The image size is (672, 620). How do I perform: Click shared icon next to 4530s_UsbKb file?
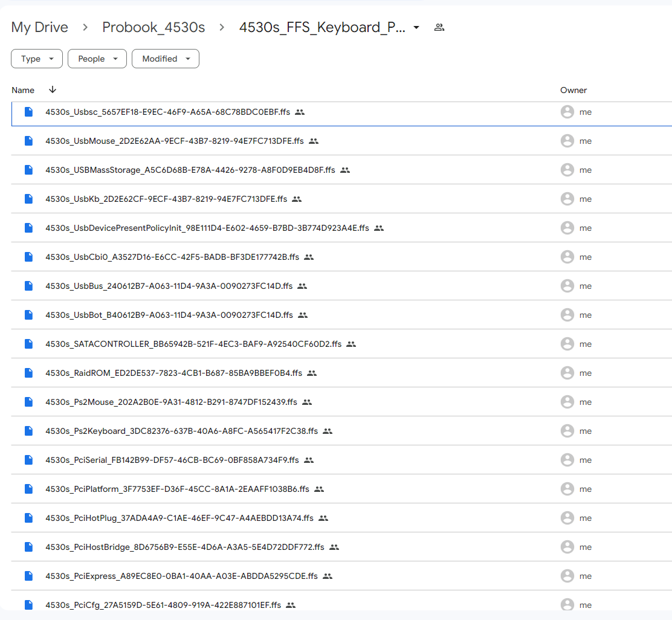tap(297, 199)
